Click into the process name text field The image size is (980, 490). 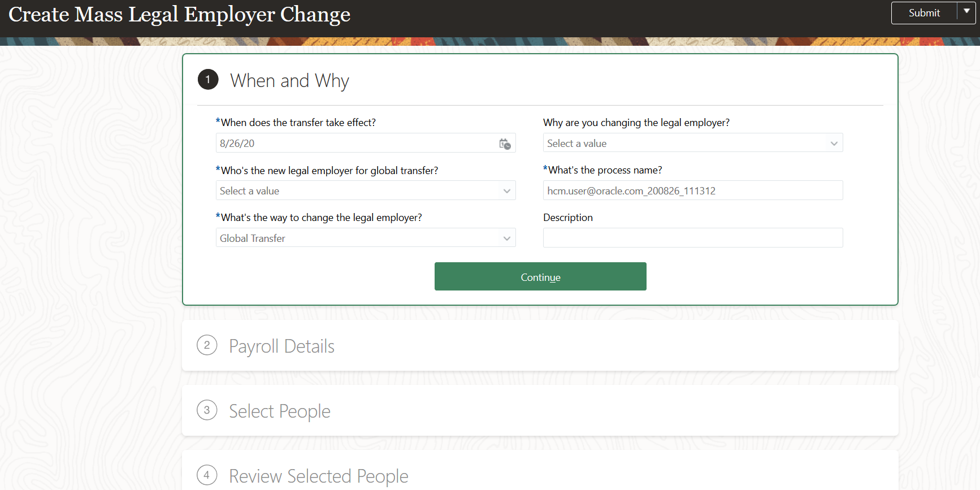pyautogui.click(x=692, y=191)
